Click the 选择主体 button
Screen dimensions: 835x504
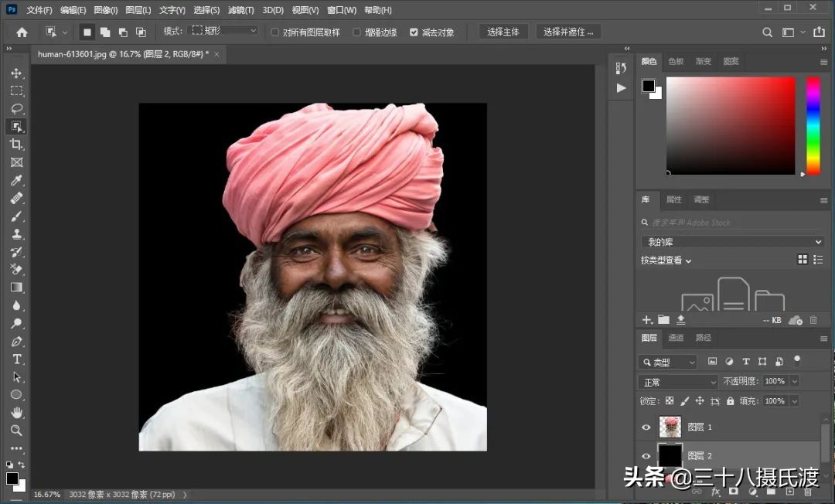point(504,32)
